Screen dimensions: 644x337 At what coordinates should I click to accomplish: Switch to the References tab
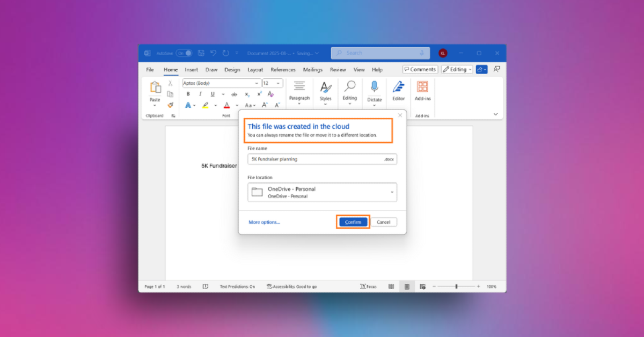[x=283, y=70]
